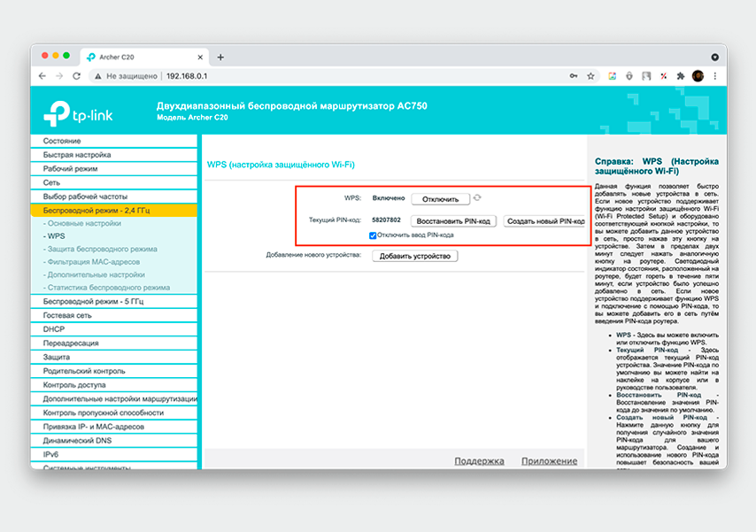Select the WPS submenu item
This screenshot has width=756, height=532.
(54, 236)
